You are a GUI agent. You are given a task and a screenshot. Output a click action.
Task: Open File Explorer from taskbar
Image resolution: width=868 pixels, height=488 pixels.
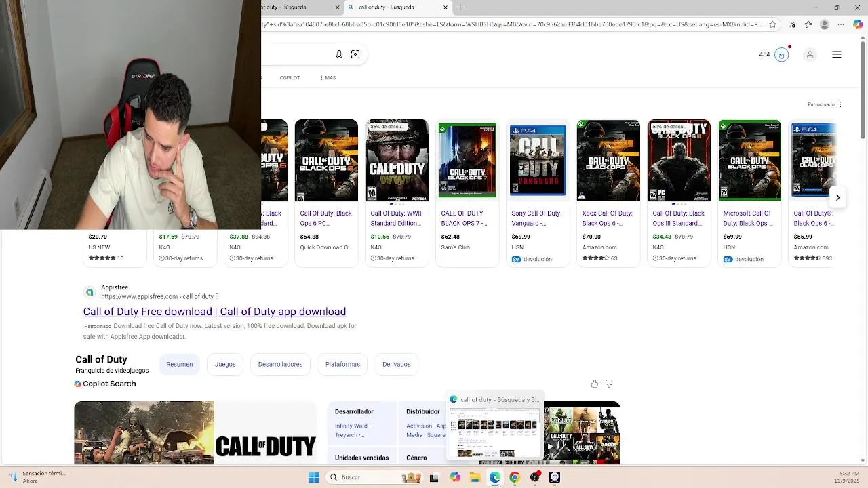[x=475, y=477]
